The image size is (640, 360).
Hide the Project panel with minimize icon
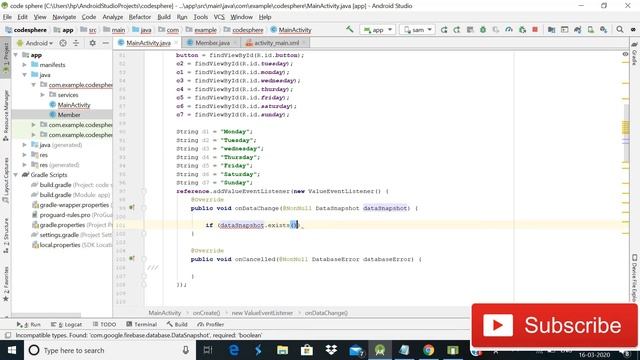point(105,43)
